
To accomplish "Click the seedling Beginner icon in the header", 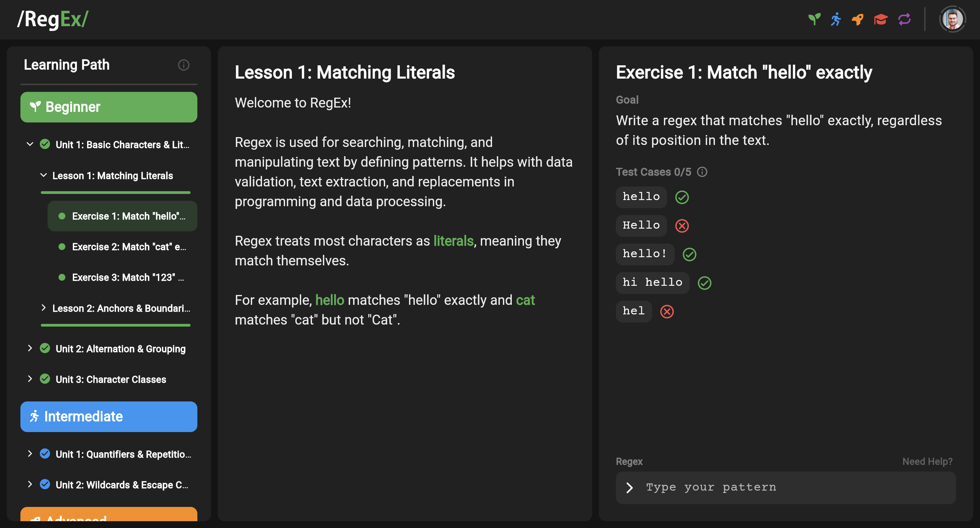I will (x=814, y=19).
